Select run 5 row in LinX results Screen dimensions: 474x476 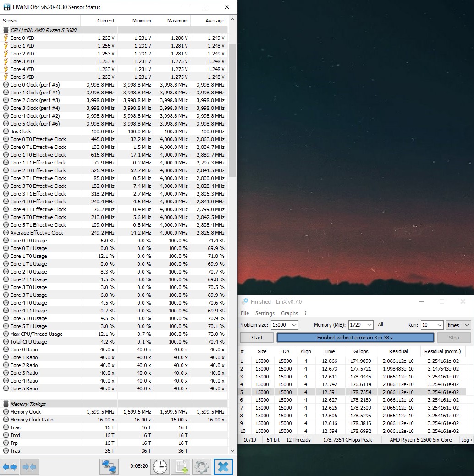point(353,392)
